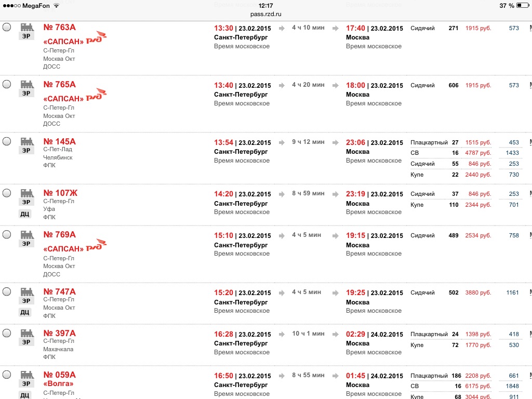Click the РЖД Сапсан logo for № 763А
This screenshot has width=532, height=399.
[x=96, y=37]
